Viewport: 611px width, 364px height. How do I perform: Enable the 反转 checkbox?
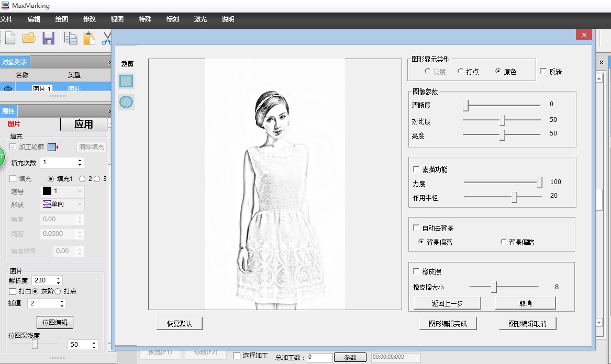pos(543,72)
